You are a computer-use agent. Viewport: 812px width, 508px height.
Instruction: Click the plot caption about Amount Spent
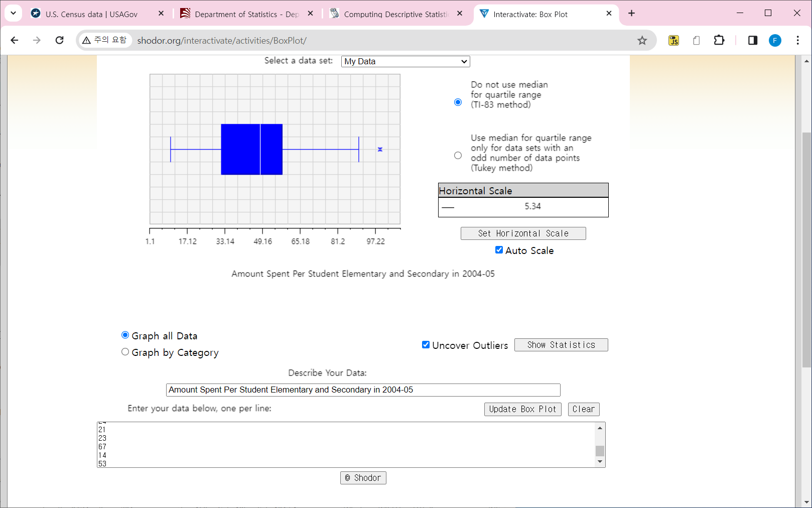(x=363, y=274)
